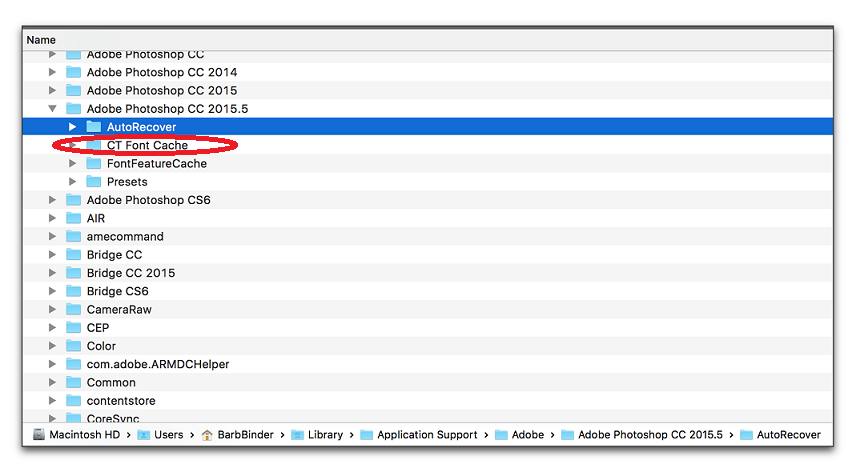This screenshot has width=856, height=472.
Task: Click the contentstore folder icon
Action: 73,401
